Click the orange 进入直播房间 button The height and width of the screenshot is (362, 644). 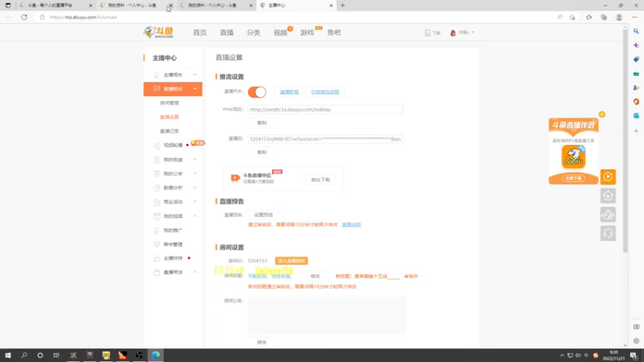291,261
